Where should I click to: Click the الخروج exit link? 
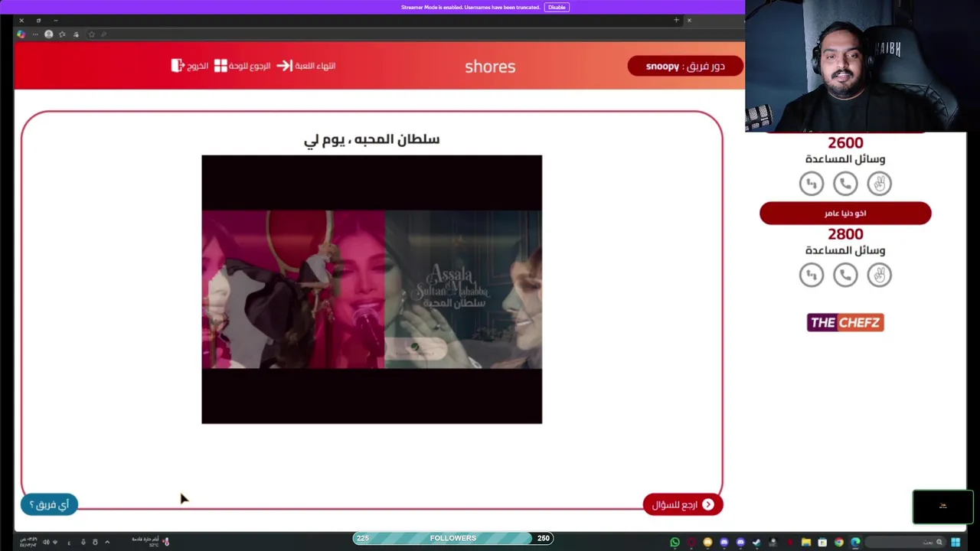pyautogui.click(x=198, y=66)
